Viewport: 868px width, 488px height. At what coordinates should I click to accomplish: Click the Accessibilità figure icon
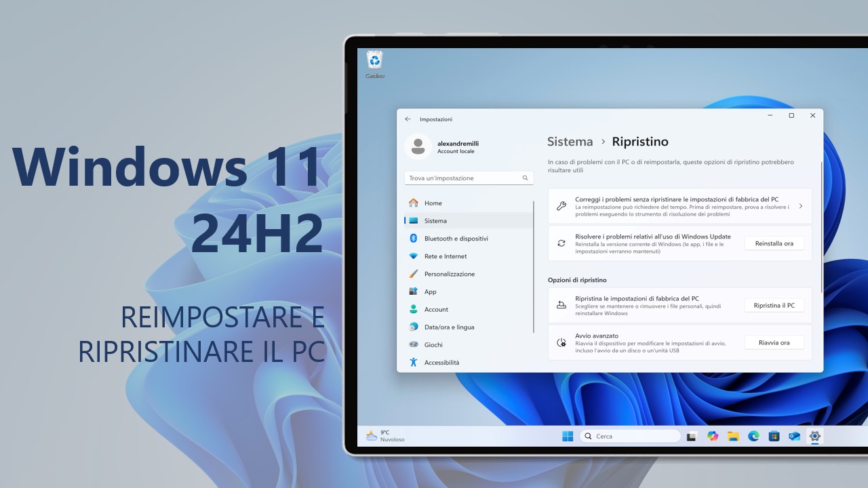click(413, 362)
